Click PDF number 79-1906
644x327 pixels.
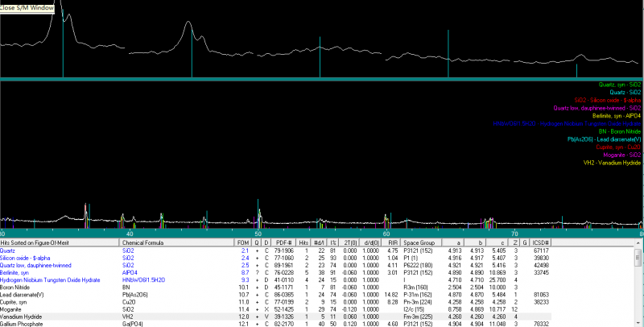click(283, 250)
